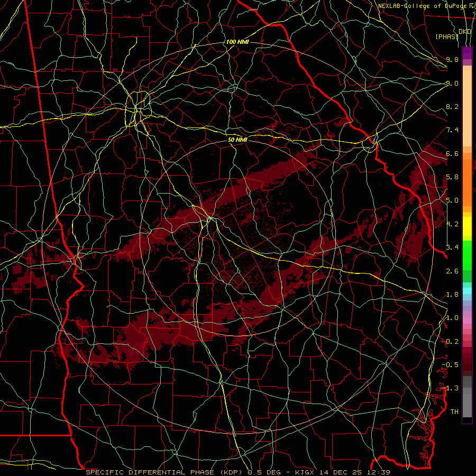Click the 5.8 value on the color scale
This screenshot has width=476, height=476.
(452, 177)
